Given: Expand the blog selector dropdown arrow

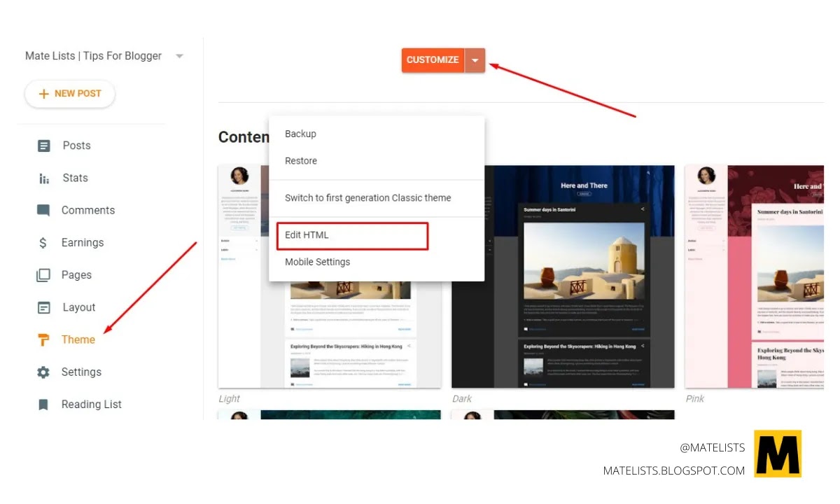Looking at the screenshot, I should 179,56.
